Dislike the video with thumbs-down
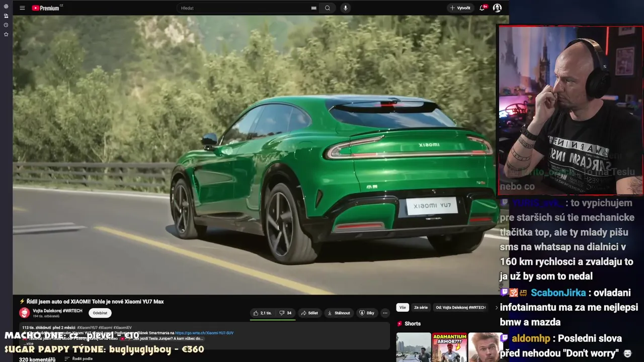Viewport: 644px width, 362px height. 285,313
